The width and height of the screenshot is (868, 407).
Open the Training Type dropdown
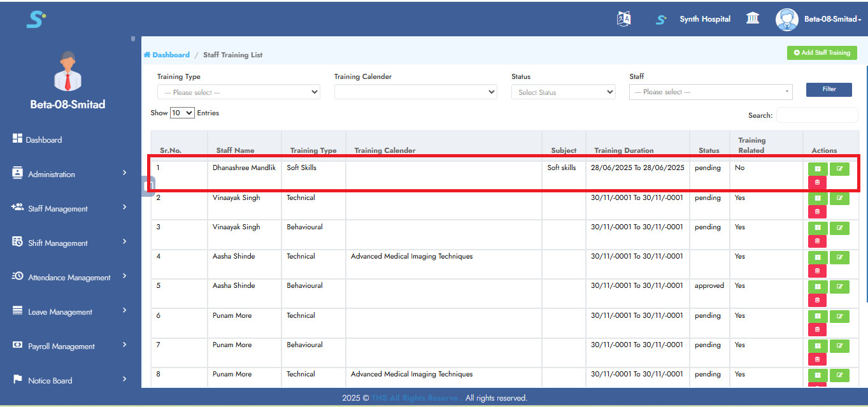(x=238, y=92)
